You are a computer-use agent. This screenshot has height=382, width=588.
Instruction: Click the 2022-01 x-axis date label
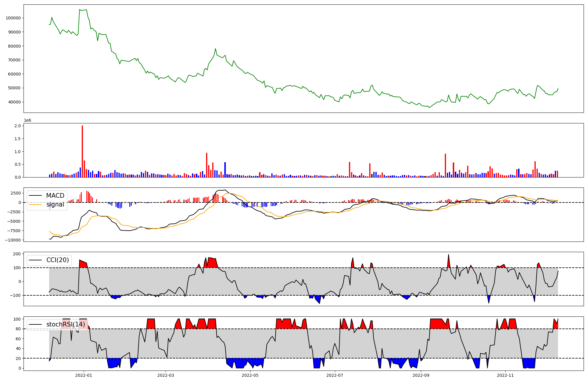coord(84,375)
